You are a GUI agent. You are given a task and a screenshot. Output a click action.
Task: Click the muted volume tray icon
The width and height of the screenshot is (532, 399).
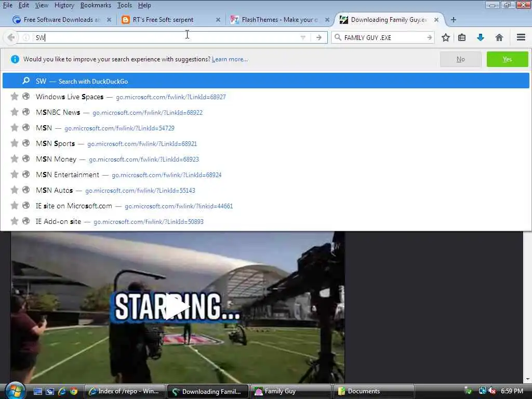point(493,391)
